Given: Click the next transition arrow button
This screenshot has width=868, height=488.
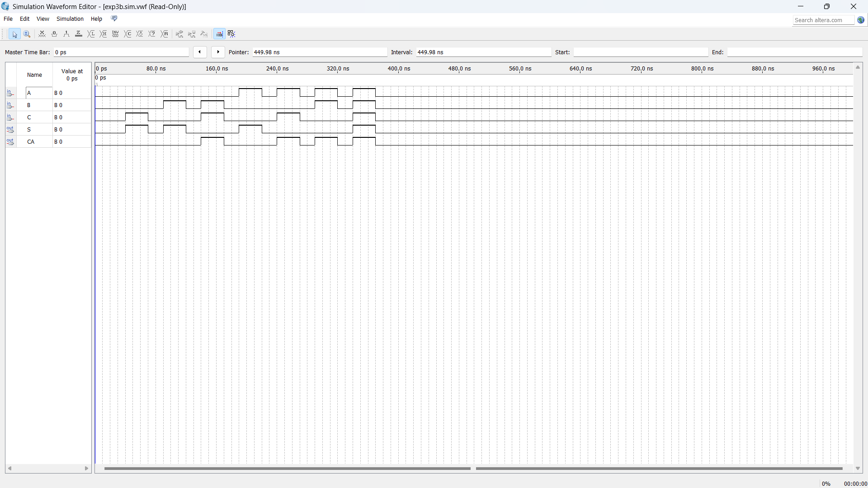Looking at the screenshot, I should [x=218, y=52].
